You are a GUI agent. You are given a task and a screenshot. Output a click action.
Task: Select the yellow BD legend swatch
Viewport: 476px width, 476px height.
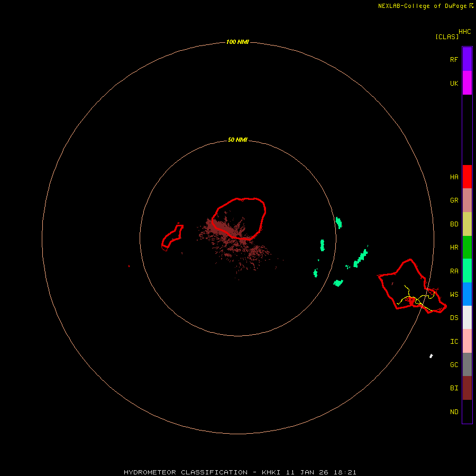[467, 224]
